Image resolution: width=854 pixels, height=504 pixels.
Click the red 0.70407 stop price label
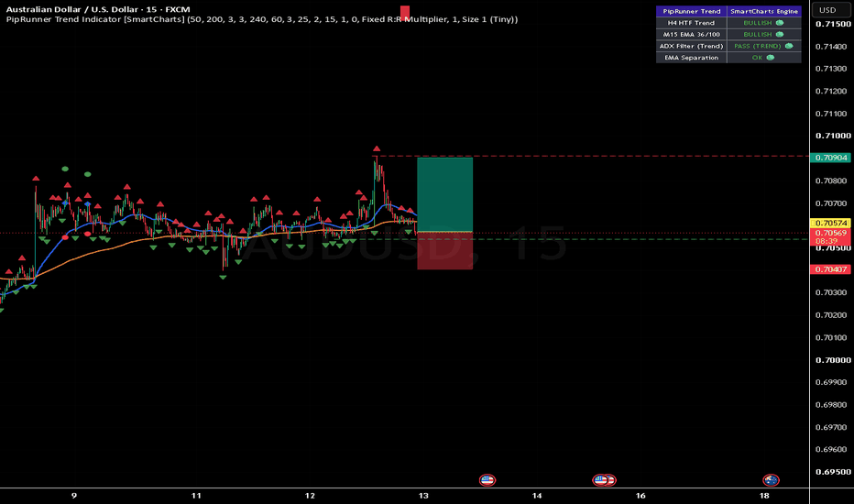tap(830, 269)
